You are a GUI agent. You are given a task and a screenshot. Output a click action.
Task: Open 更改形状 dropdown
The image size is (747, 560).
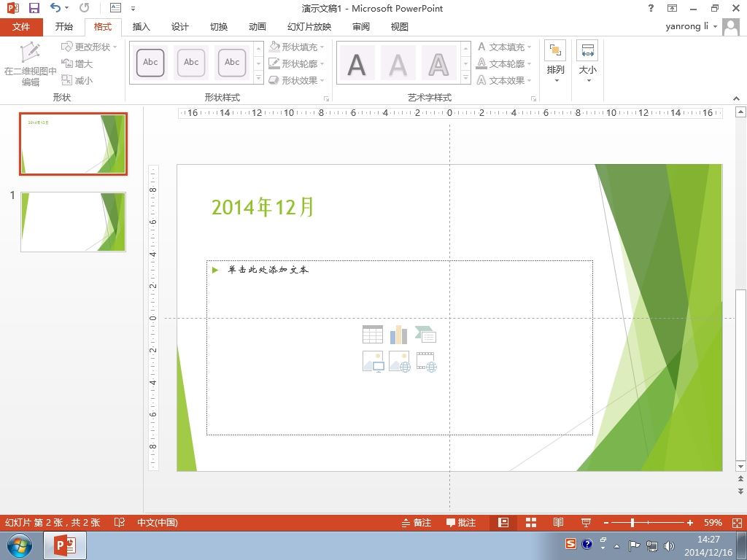coord(89,47)
